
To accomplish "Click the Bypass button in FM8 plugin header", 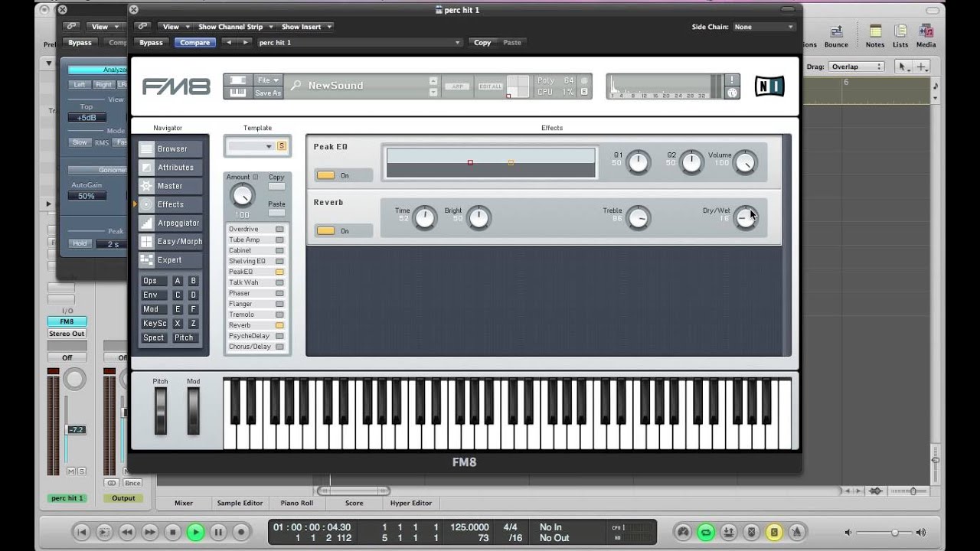I will 151,43.
